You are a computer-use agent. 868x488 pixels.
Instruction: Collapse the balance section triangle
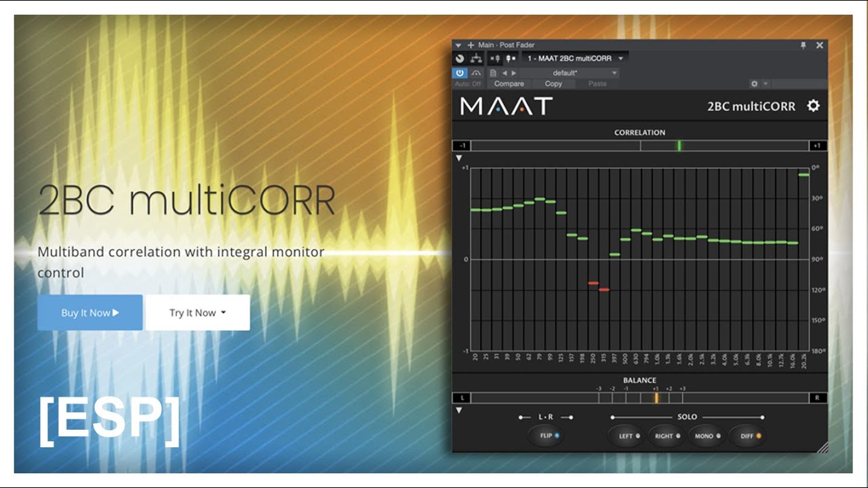coord(458,410)
